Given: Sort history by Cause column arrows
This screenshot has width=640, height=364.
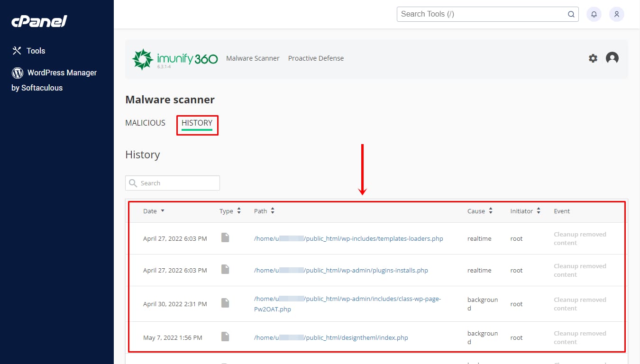Looking at the screenshot, I should click(x=491, y=211).
